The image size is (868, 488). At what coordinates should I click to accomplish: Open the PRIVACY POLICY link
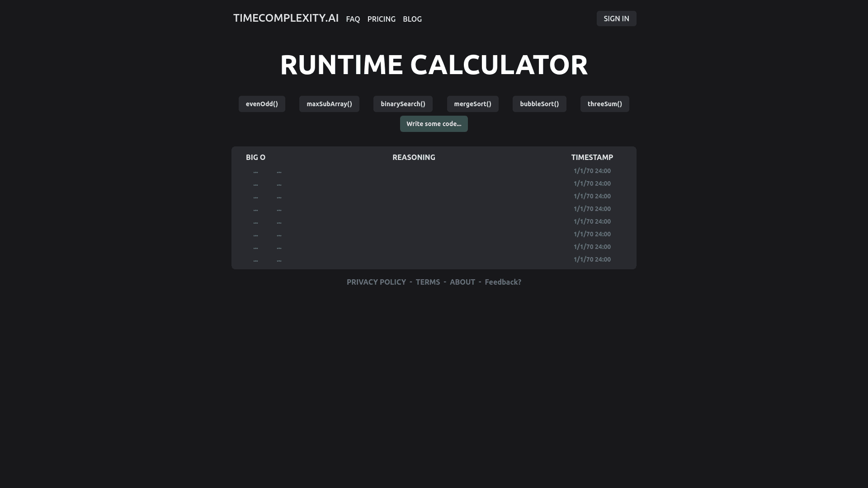376,282
